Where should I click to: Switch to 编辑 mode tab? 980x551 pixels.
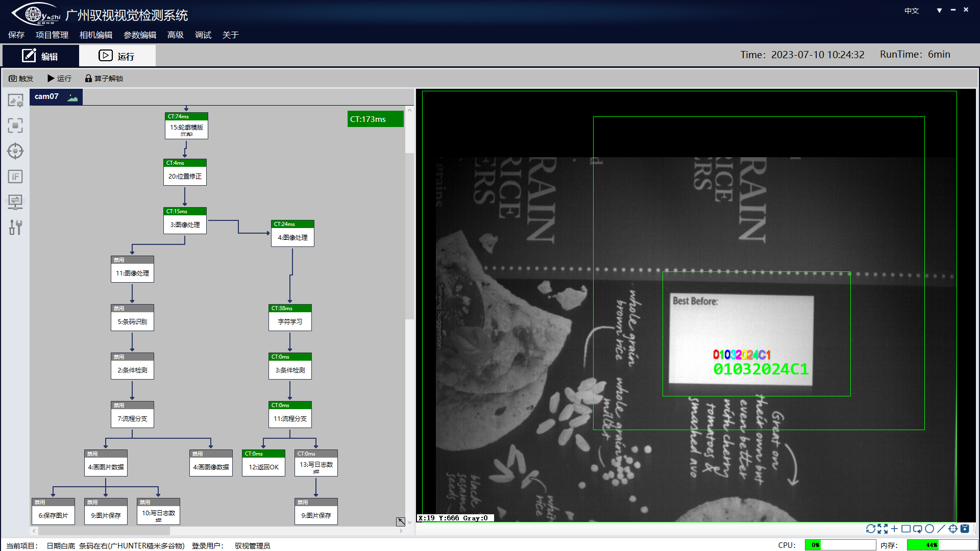(40, 56)
